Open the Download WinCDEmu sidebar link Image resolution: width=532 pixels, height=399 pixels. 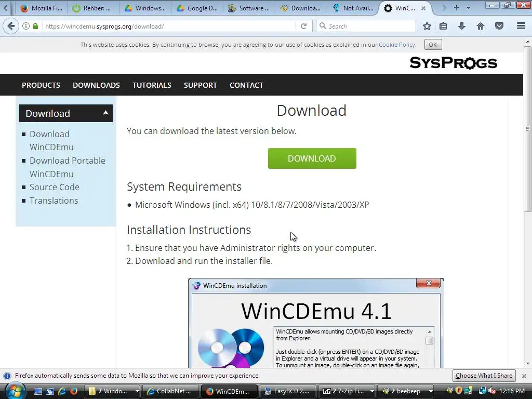[x=51, y=140]
